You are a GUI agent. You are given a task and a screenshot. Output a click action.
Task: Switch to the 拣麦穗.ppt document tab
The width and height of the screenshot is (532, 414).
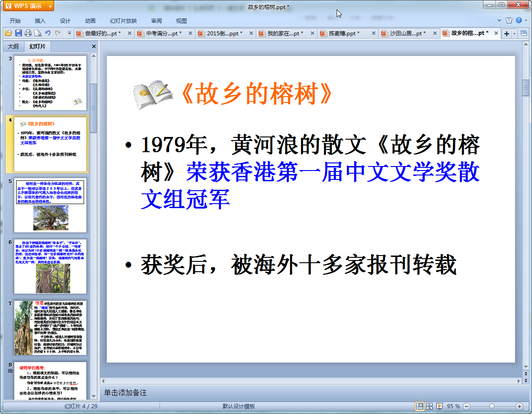(345, 33)
